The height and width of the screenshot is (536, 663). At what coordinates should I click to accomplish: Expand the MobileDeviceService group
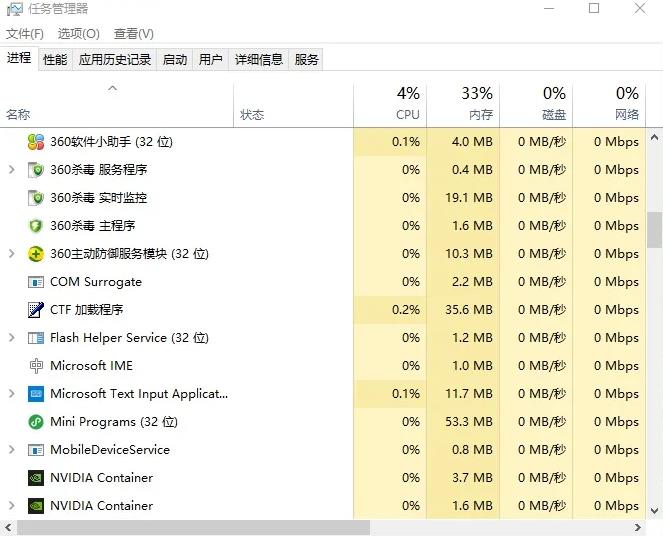(x=12, y=450)
